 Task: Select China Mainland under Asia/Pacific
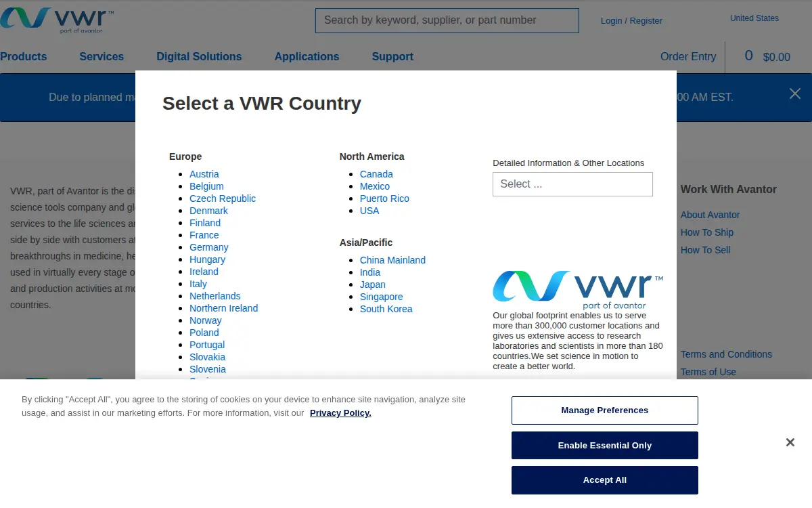(x=392, y=260)
